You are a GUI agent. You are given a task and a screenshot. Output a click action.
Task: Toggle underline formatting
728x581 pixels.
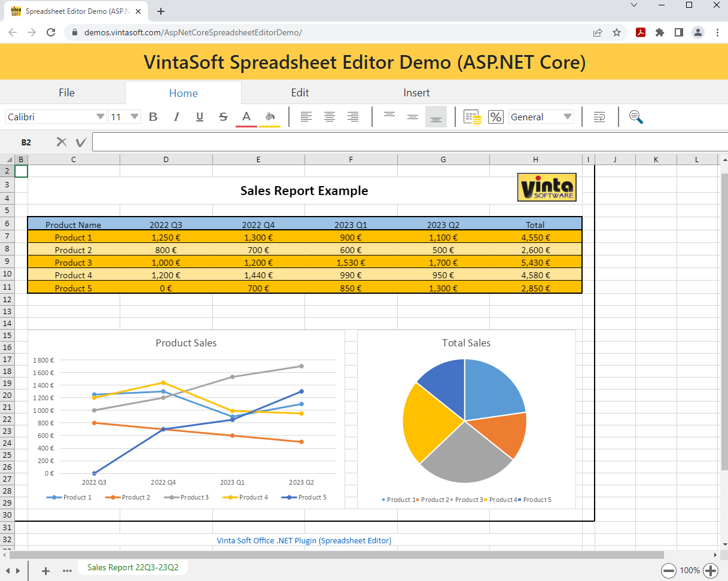point(200,117)
